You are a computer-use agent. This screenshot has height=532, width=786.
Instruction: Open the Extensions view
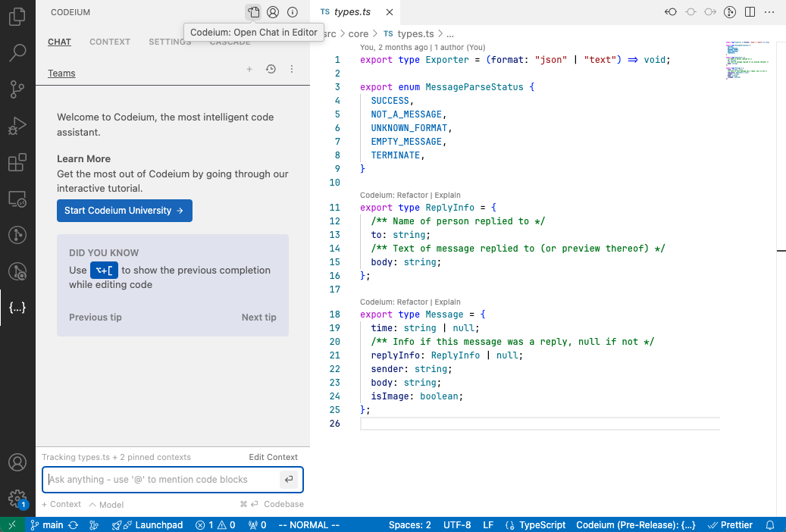pyautogui.click(x=17, y=162)
